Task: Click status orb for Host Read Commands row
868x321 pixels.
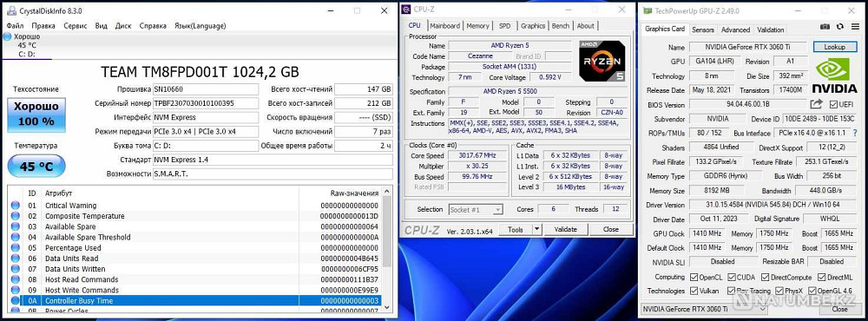Action: 16,279
